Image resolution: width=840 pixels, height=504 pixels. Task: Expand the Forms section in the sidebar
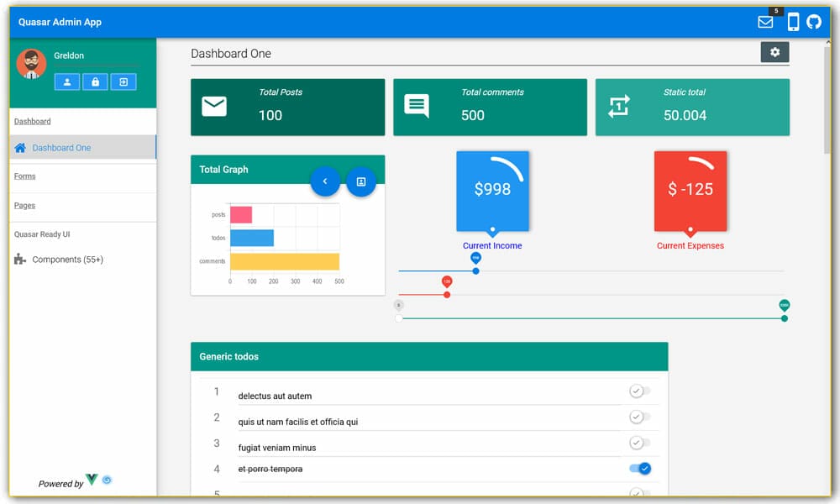point(24,176)
